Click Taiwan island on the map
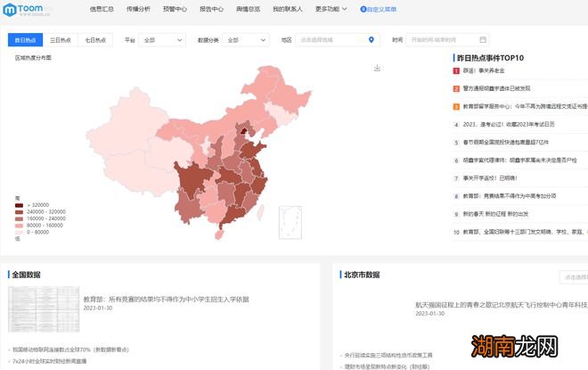Image resolution: width=588 pixels, height=370 pixels. point(260,212)
